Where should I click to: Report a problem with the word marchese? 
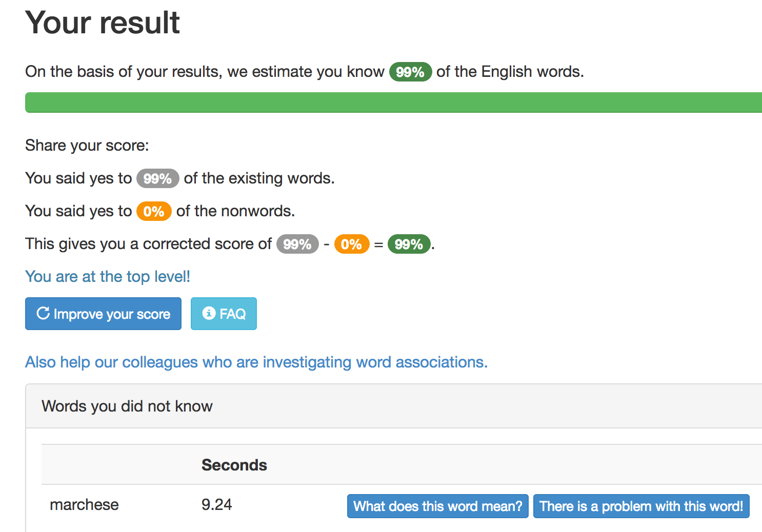(x=641, y=506)
